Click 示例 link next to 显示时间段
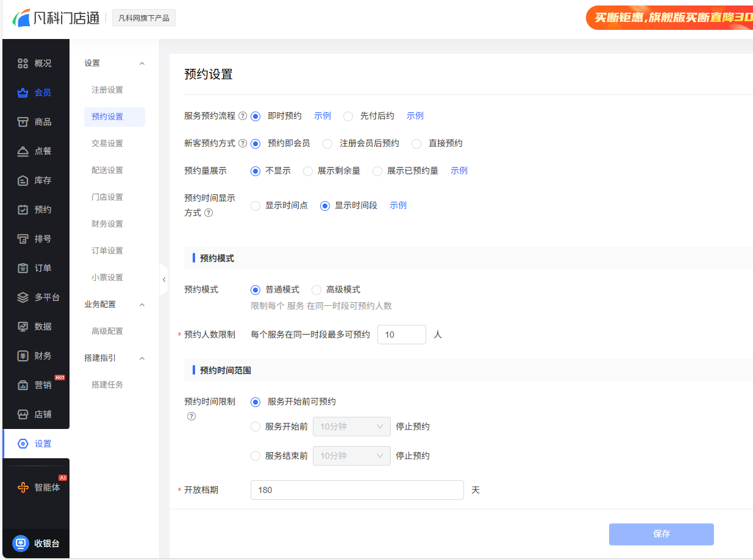 click(398, 206)
